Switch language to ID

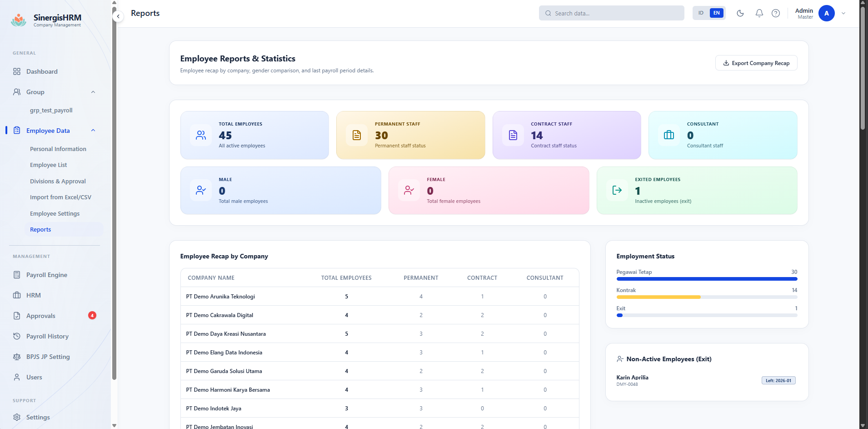[701, 13]
